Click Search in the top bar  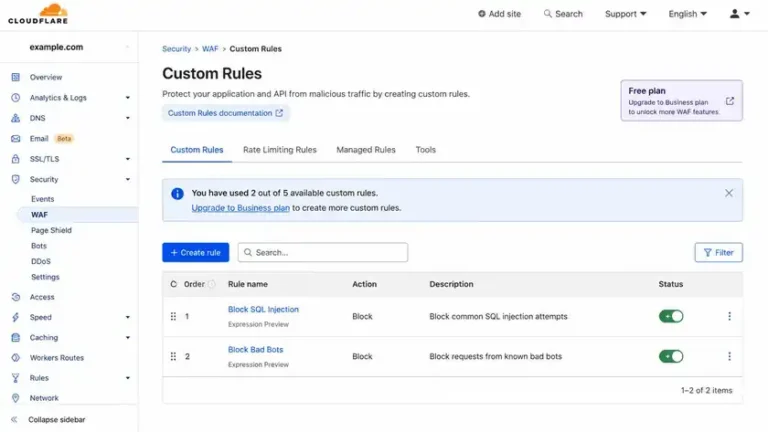[563, 14]
